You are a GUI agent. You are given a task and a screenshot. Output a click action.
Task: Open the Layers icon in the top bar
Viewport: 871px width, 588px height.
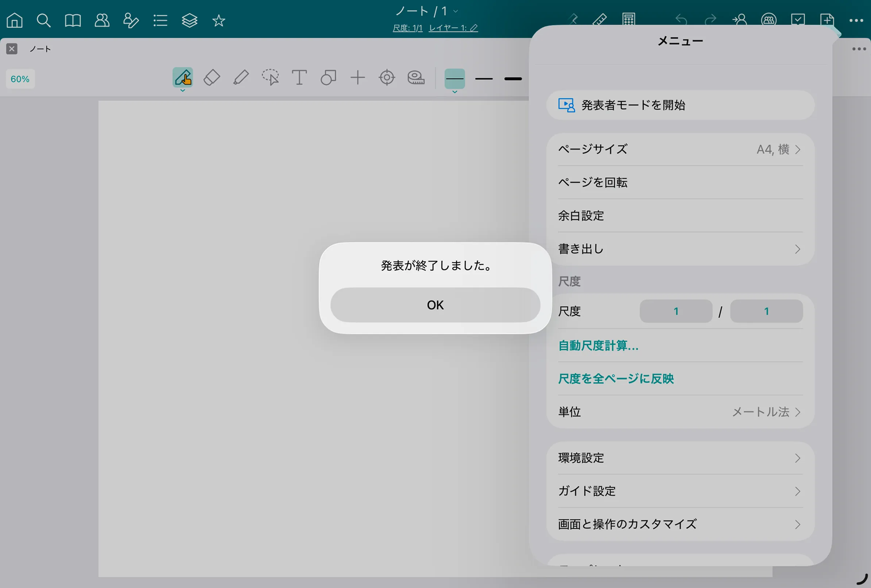(189, 20)
